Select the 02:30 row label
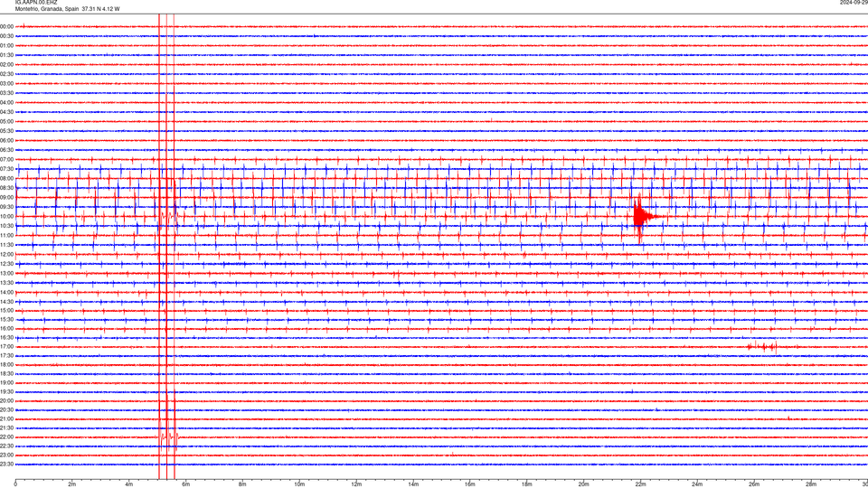Viewport: 868px width, 488px height. point(6,74)
